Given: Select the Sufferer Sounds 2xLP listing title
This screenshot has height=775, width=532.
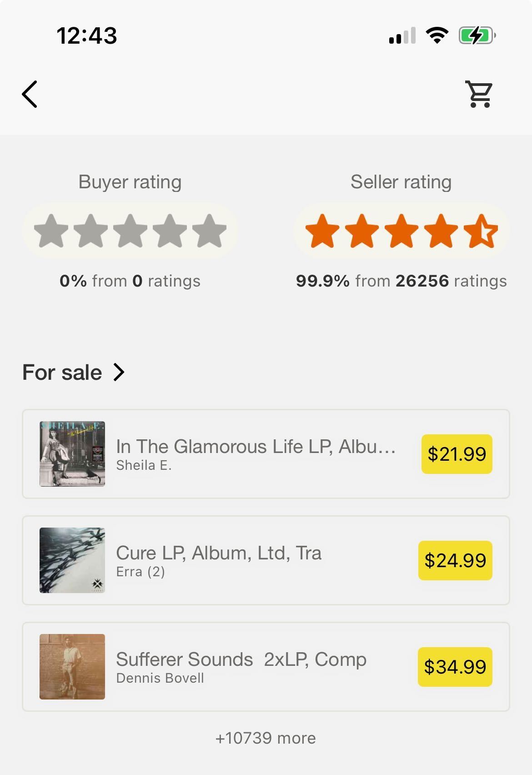Looking at the screenshot, I should (x=241, y=659).
